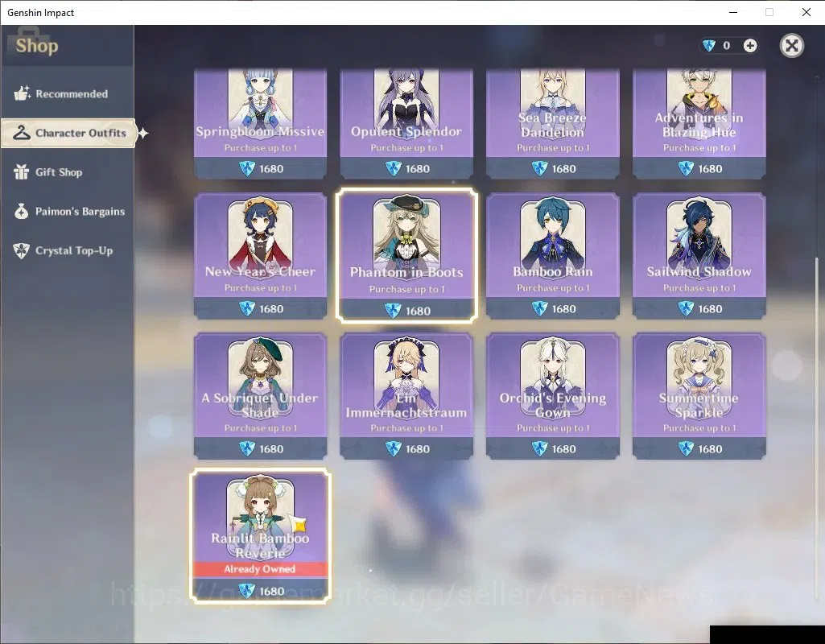Add Genesis Crystals with the plus button
Viewport: 825px width, 644px height.
click(x=750, y=46)
